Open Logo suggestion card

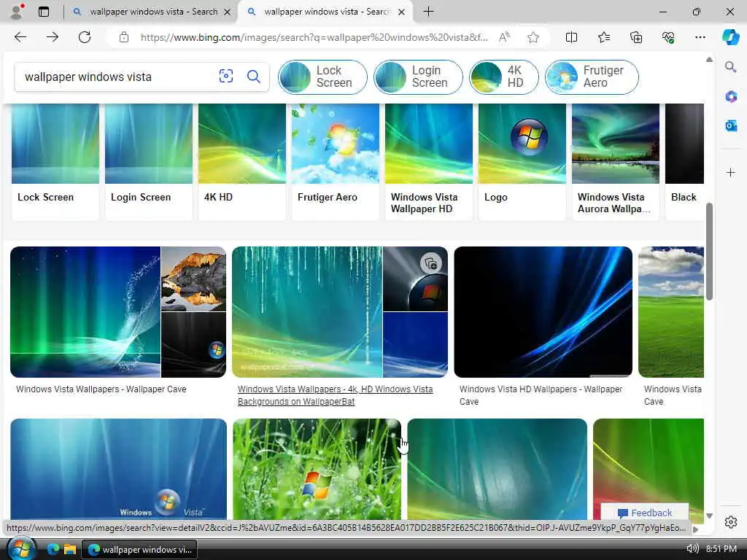(x=522, y=162)
